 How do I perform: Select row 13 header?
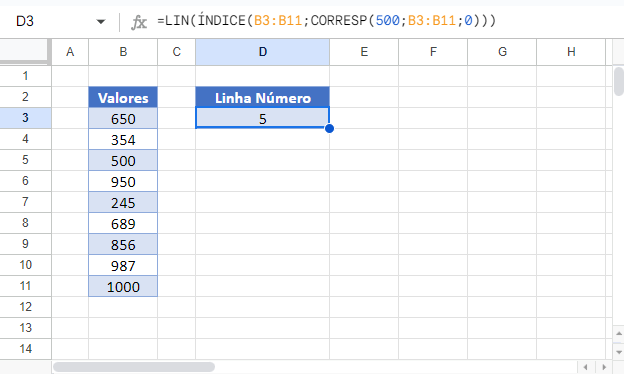coord(25,328)
